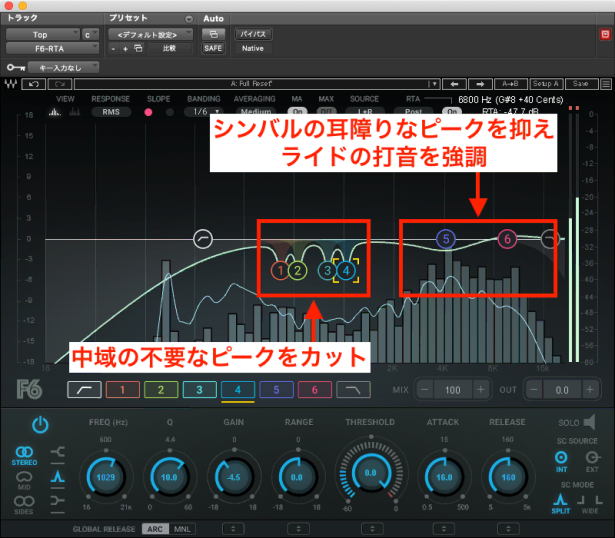Screen dimensions: 615x538
Task: Choose the high shelf filter shape
Action: [x=58, y=501]
